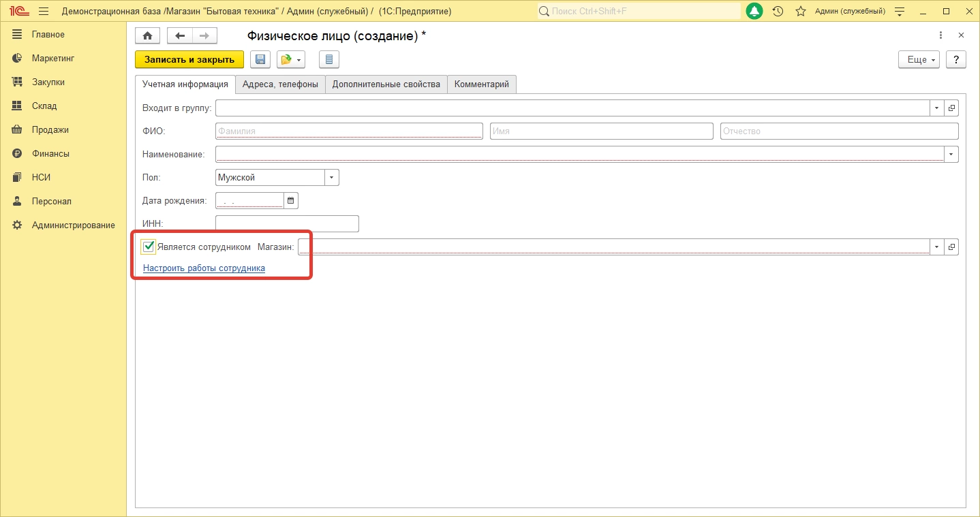Viewport: 980px width, 517px height.
Task: Open the calendar date picker
Action: tap(291, 200)
